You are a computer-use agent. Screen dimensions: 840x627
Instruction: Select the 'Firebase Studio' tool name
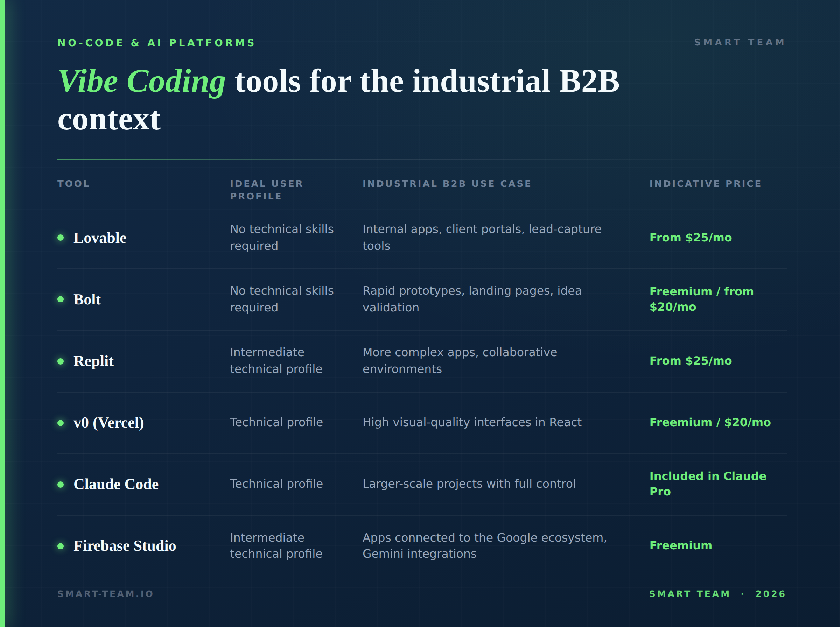[x=125, y=546]
